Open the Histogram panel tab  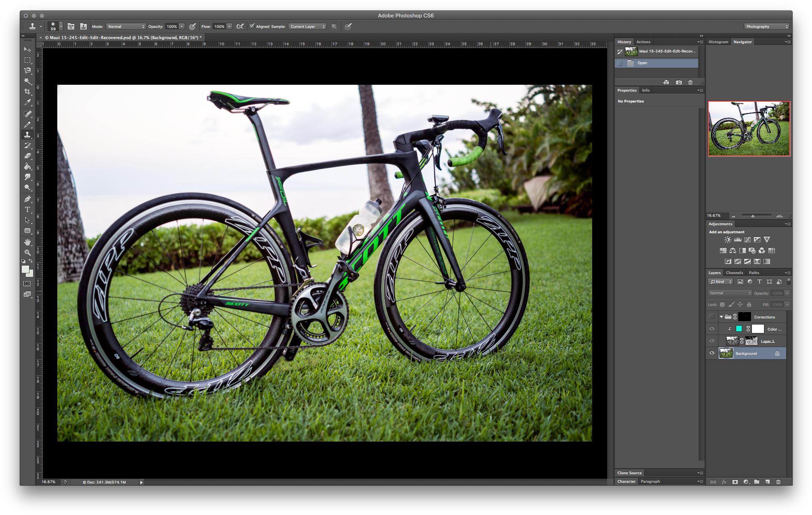[x=718, y=42]
